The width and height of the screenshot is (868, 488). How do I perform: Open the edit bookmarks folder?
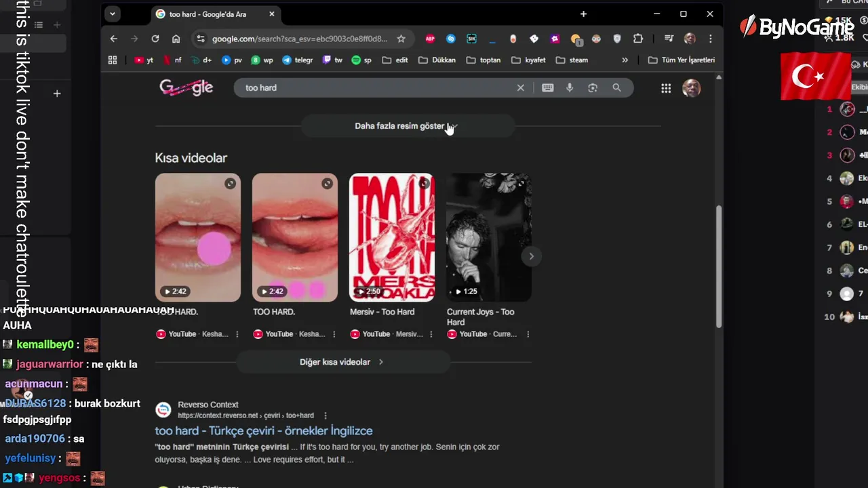pyautogui.click(x=395, y=60)
